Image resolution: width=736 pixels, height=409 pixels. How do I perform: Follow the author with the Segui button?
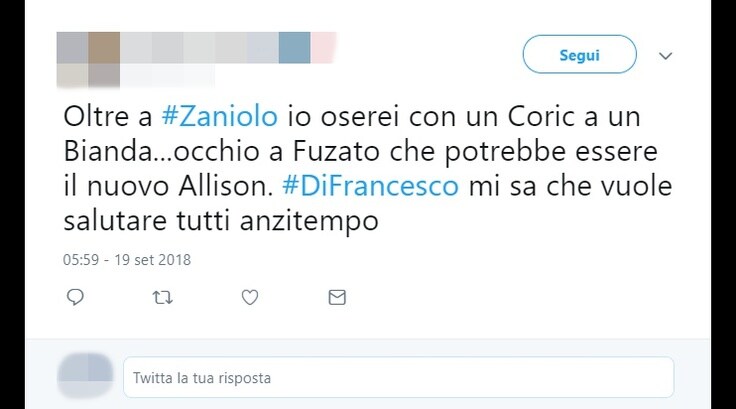click(580, 54)
